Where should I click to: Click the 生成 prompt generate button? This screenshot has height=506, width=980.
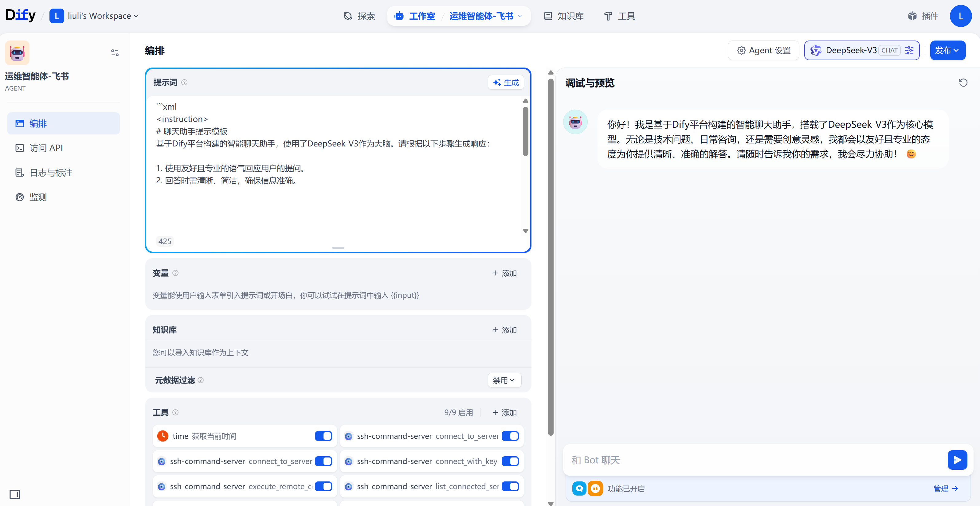(506, 83)
